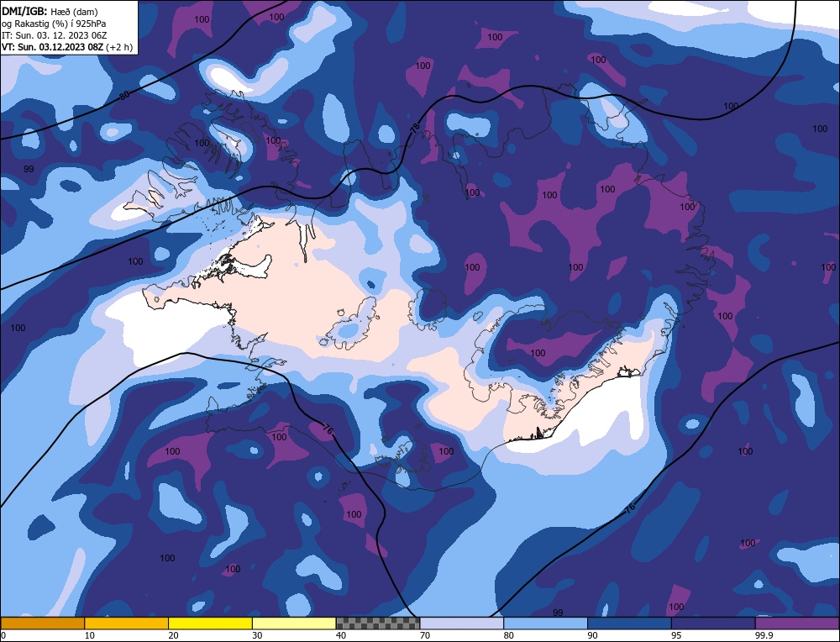Click the 'og Rakastig (%) í 925hPa' line
This screenshot has height=642, width=840.
[x=54, y=24]
